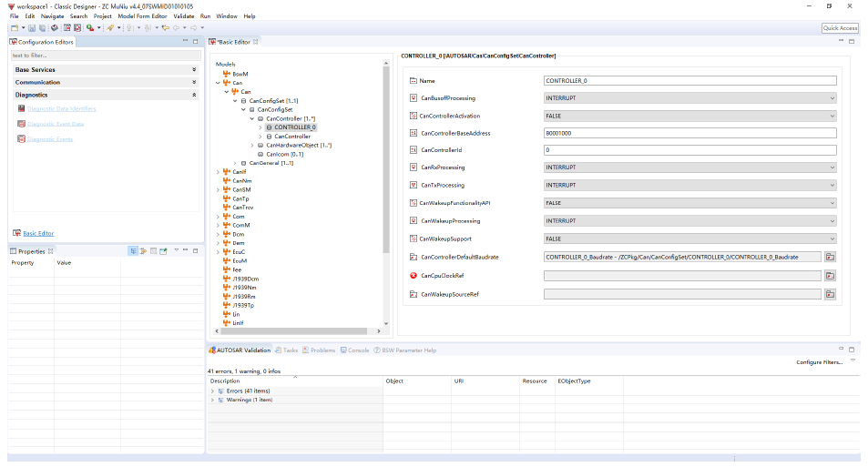Click the CanControllerId field
This screenshot has width=868, height=467.
(x=689, y=150)
